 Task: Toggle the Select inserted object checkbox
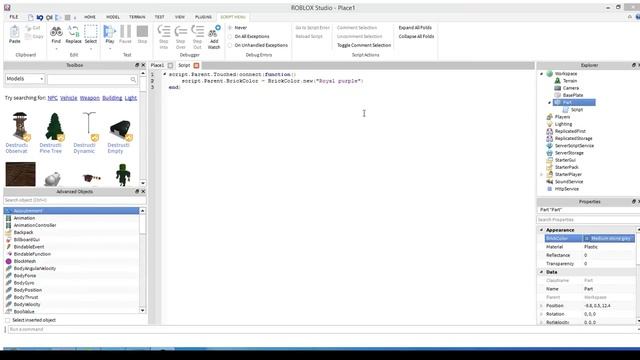coord(8,320)
